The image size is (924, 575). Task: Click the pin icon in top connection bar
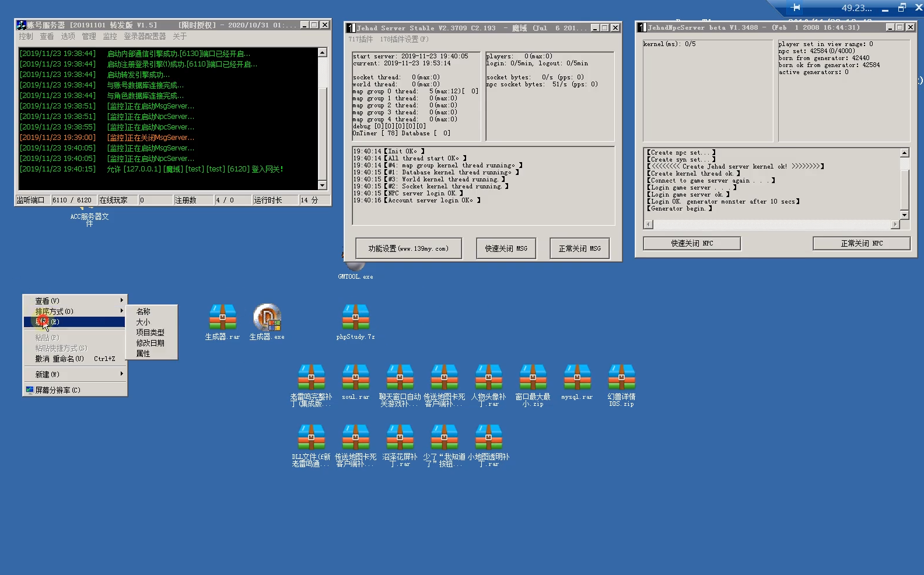(x=796, y=8)
